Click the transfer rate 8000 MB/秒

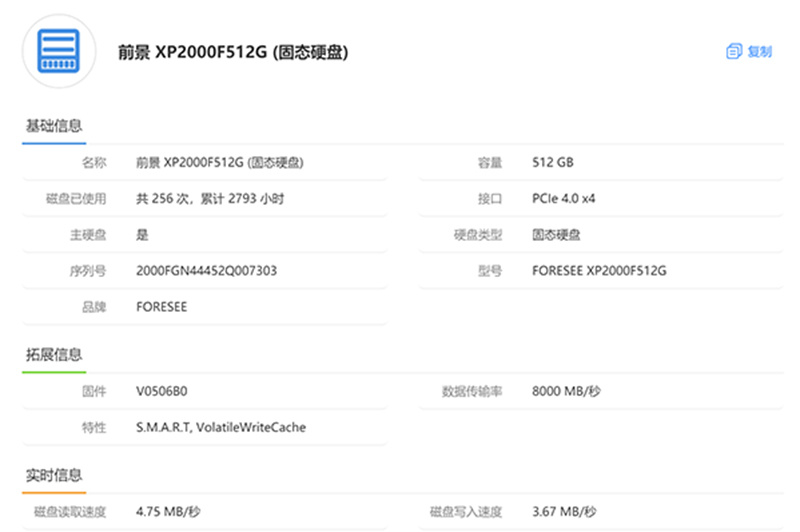(x=566, y=391)
